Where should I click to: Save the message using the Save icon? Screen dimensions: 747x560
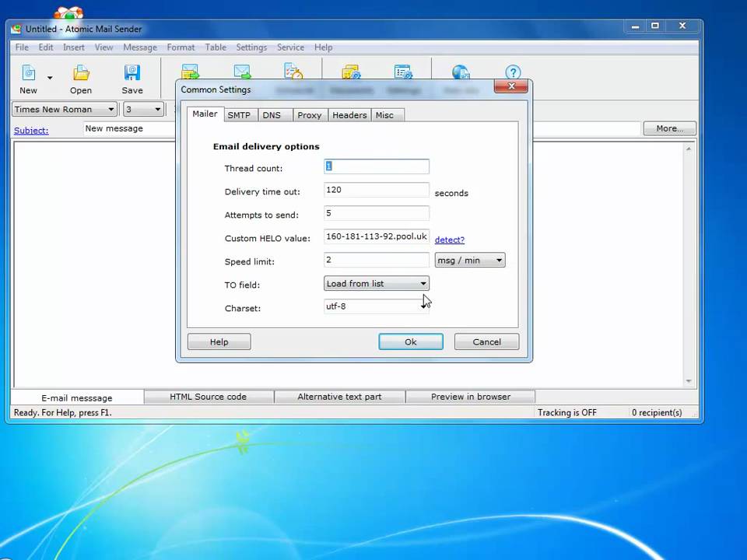point(132,75)
